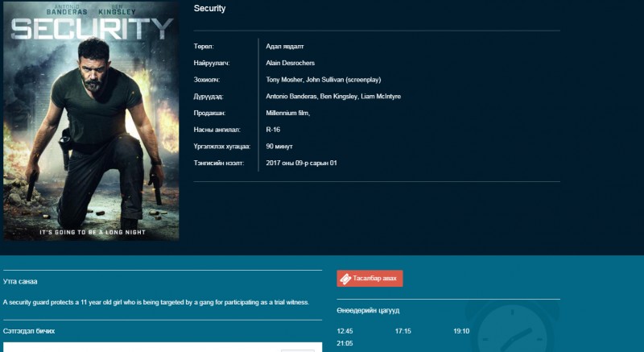Click the Тэнгисийн нээлт label

[x=218, y=163]
